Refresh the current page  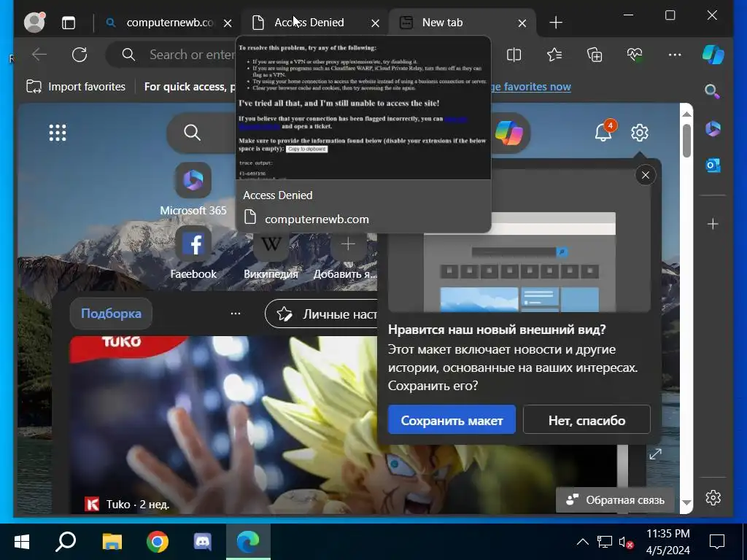(x=80, y=54)
